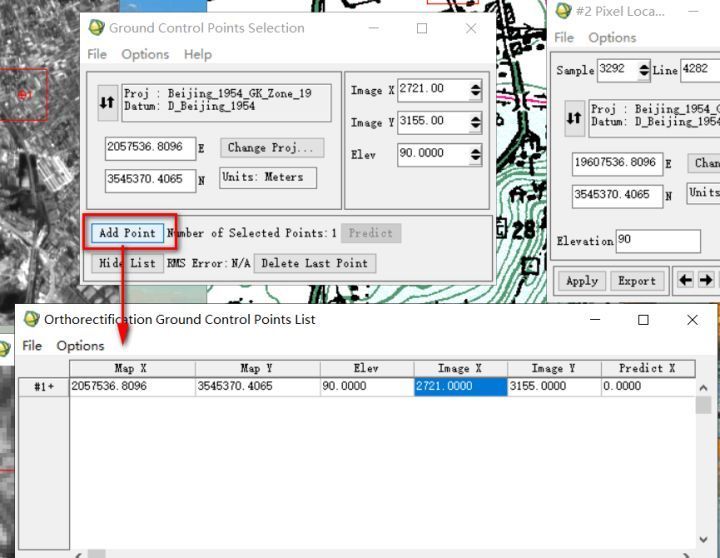Viewport: 720px width, 558px height.
Task: Select Predict X cell 0.0000
Action: (648, 387)
